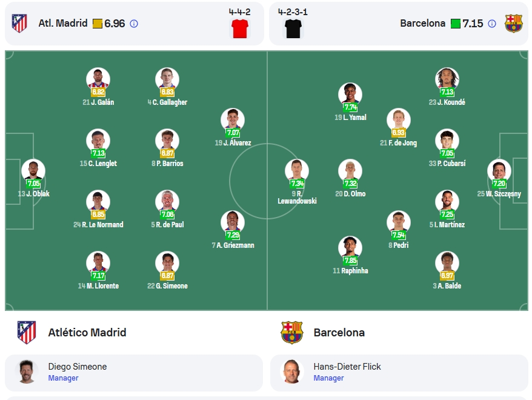Open the Atlético Madrid team crest below pitch

pos(27,333)
